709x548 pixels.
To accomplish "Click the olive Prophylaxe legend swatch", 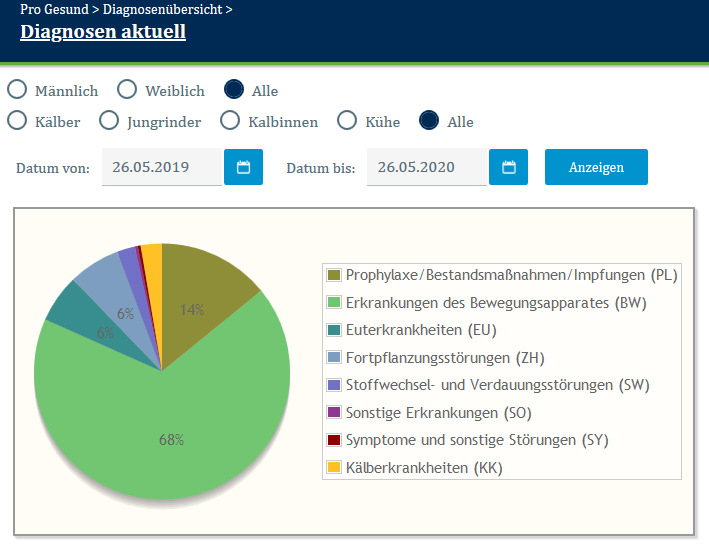I will 334,275.
